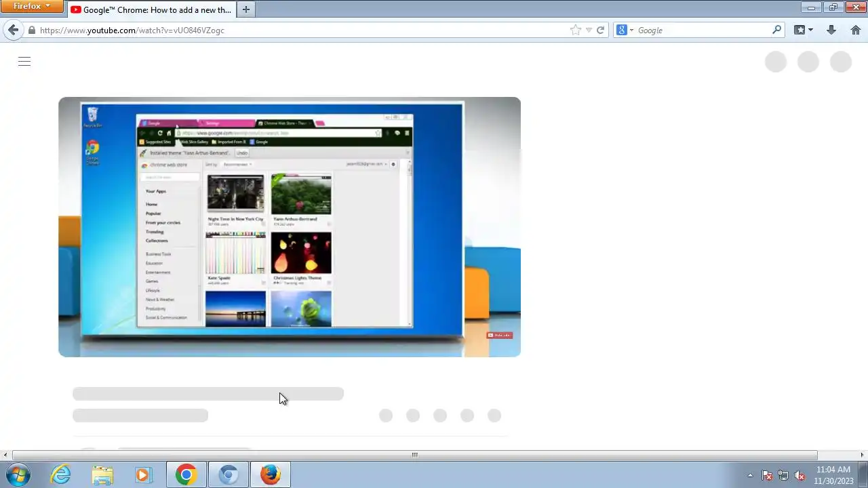Open Windows Media Player from taskbar
The image size is (868, 488).
143,474
